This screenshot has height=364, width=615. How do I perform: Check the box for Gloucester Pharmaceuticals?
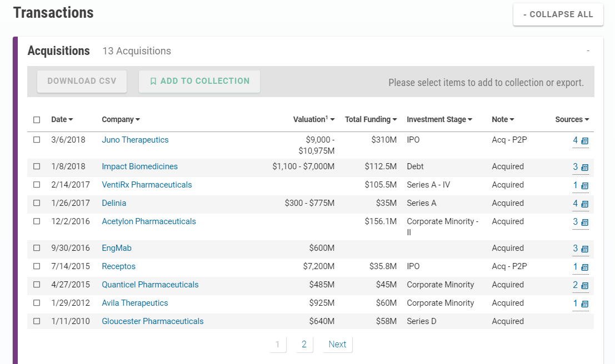pyautogui.click(x=37, y=321)
